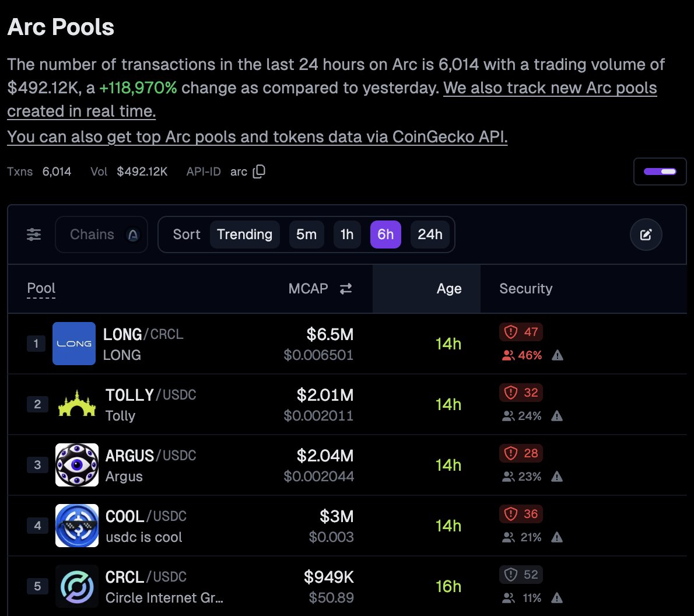Click the security score 28 shield badge

521,453
